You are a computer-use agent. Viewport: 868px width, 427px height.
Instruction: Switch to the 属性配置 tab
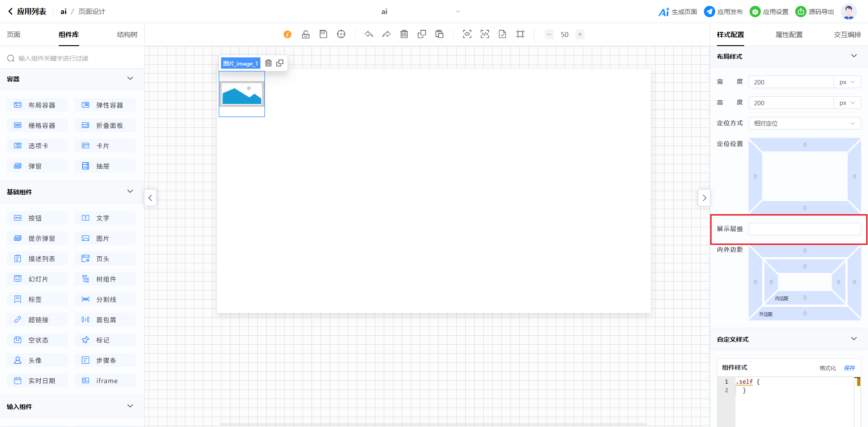789,35
